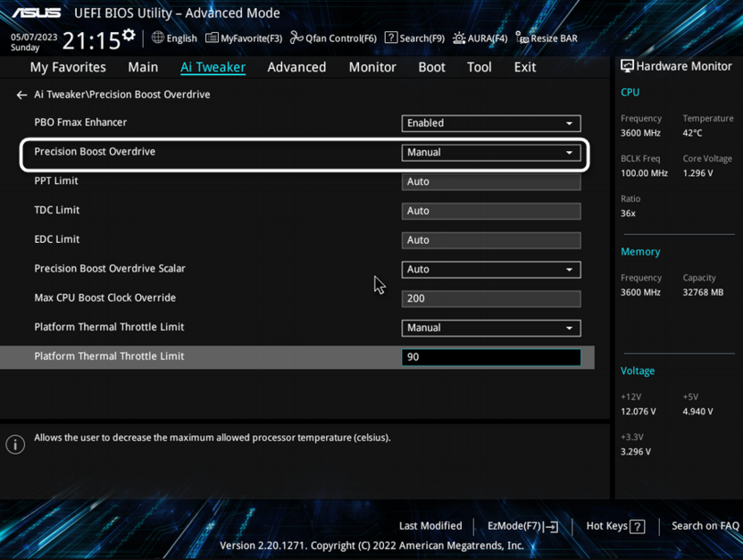Edit the Platform Thermal Throttle Limit temperature value

(x=490, y=356)
